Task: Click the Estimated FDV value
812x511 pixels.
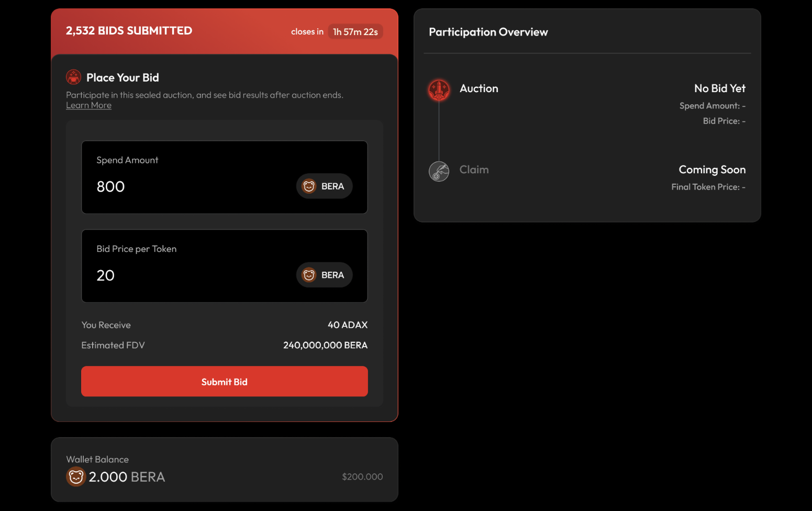Action: (325, 346)
